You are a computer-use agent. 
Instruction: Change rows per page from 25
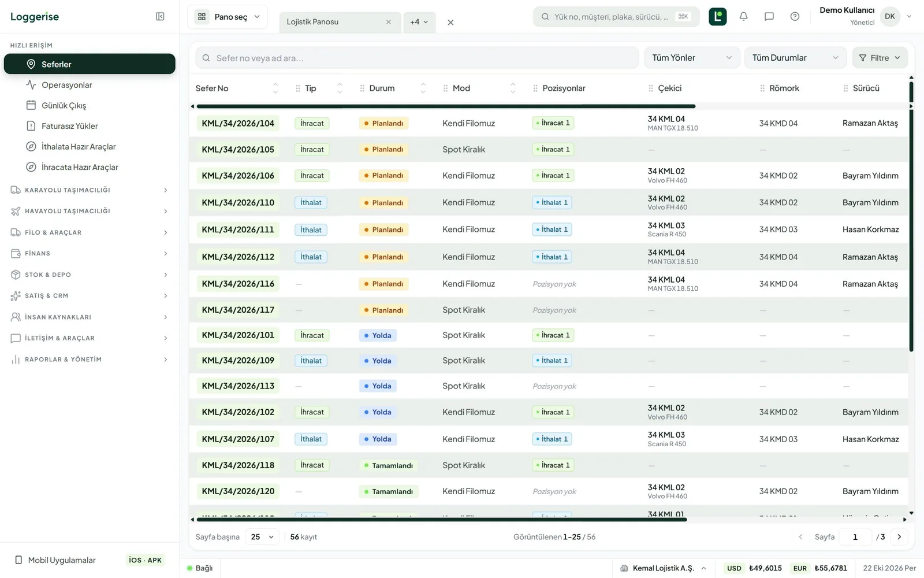point(262,537)
